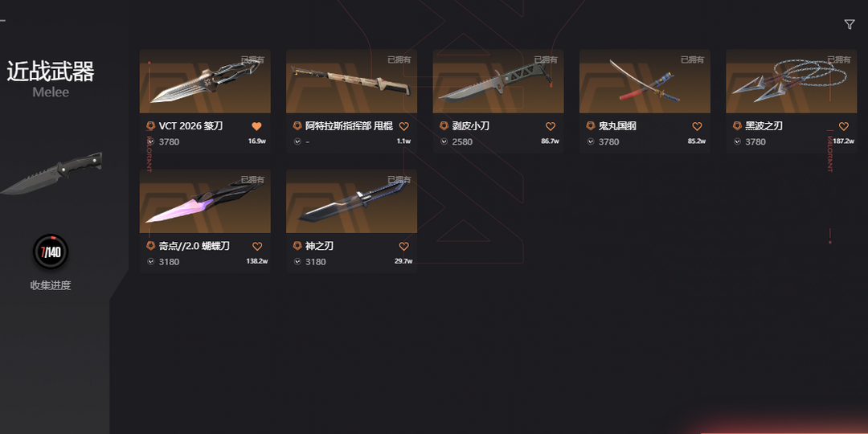Click the skin tier icon beside 鬼丸国纲
Screen dimensions: 868x434
pos(590,126)
